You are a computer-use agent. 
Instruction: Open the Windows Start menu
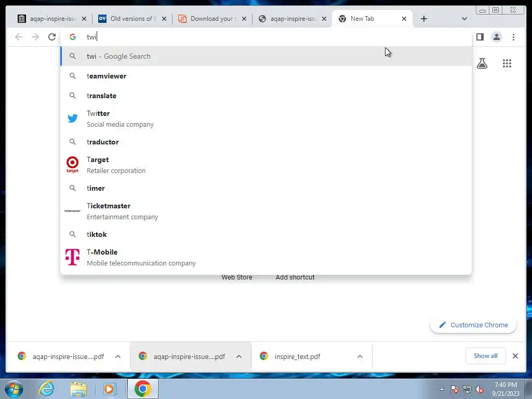14,389
